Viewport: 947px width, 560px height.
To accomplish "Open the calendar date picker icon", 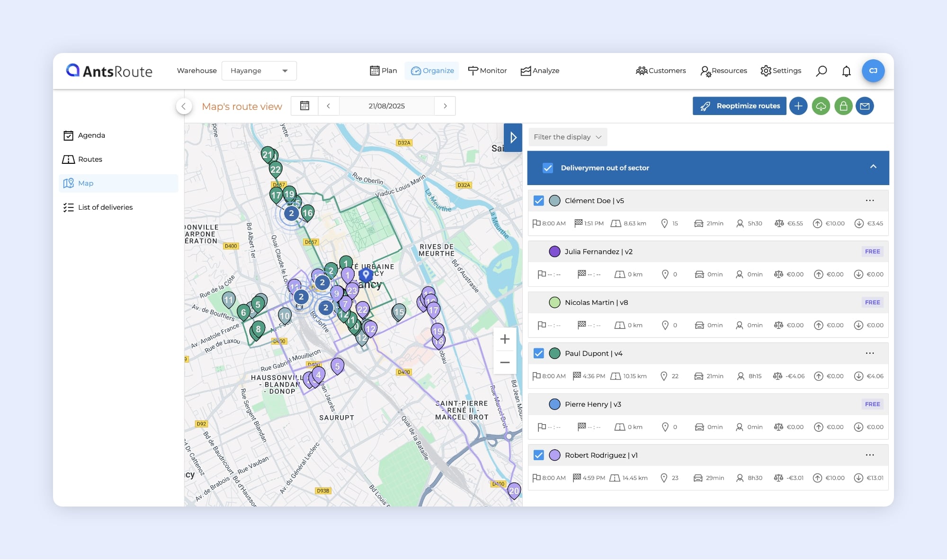I will [x=304, y=106].
